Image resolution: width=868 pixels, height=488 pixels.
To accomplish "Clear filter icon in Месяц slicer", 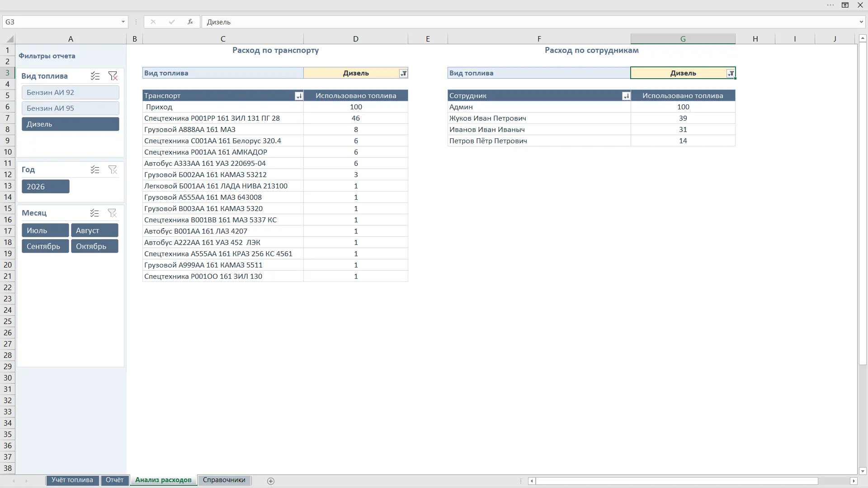I will coord(112,213).
